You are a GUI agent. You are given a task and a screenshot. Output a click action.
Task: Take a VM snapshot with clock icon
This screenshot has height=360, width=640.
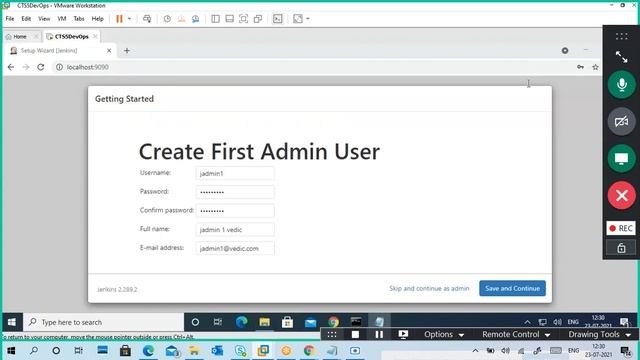[167, 19]
